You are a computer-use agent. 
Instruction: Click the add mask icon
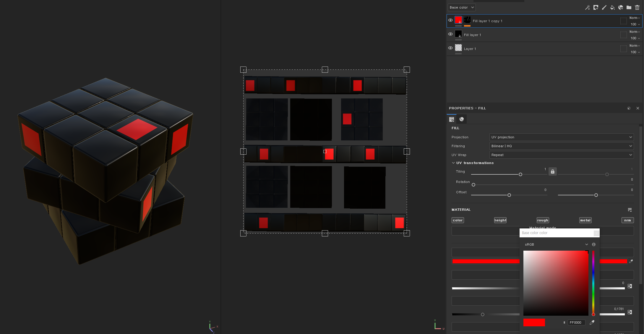596,8
